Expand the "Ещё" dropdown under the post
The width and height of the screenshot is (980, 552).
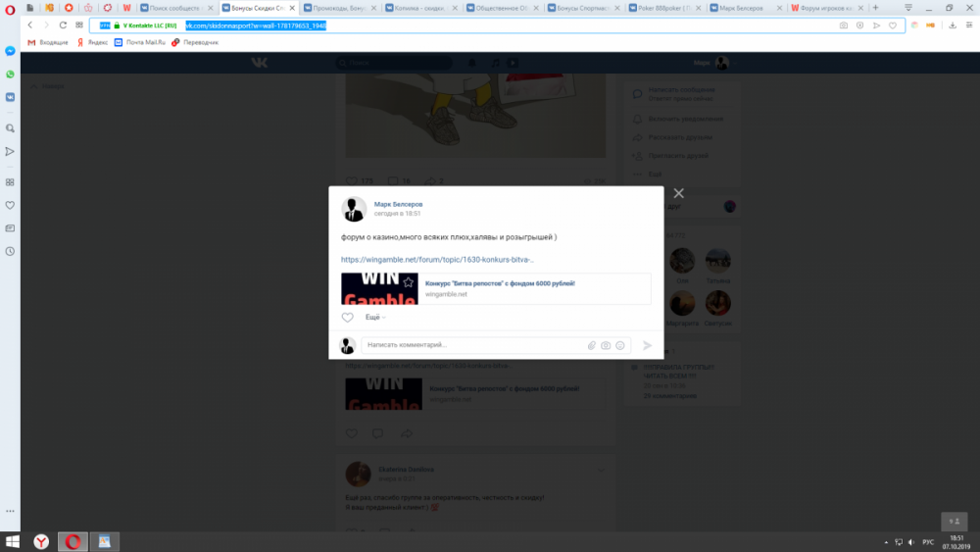point(374,318)
